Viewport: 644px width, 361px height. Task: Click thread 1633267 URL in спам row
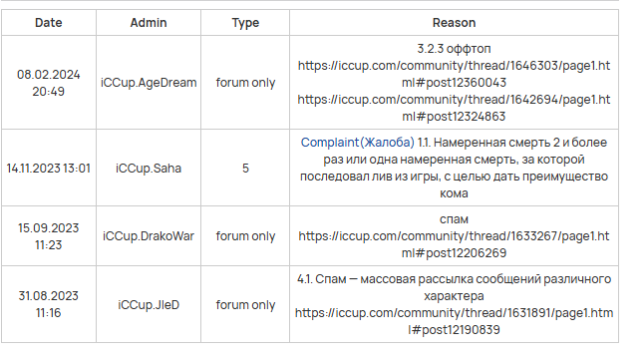[454, 244]
